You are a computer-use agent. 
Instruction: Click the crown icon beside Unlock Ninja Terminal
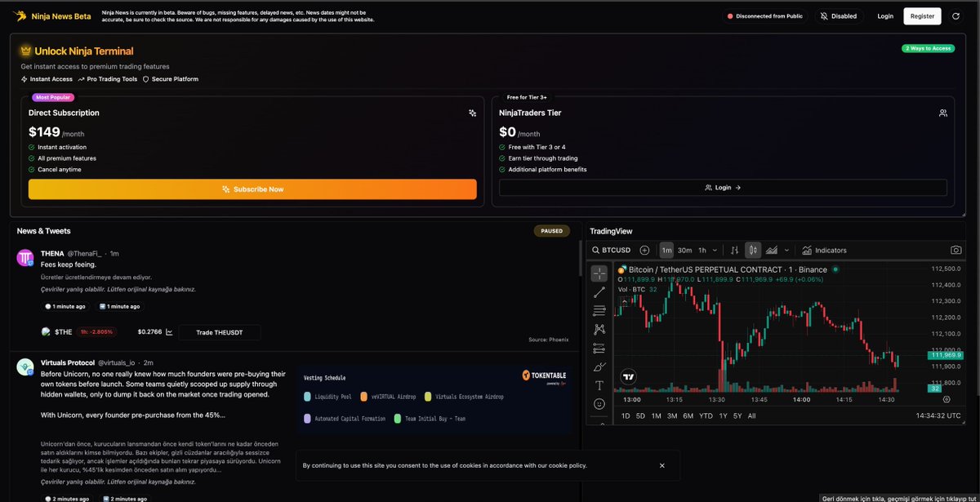click(x=25, y=51)
